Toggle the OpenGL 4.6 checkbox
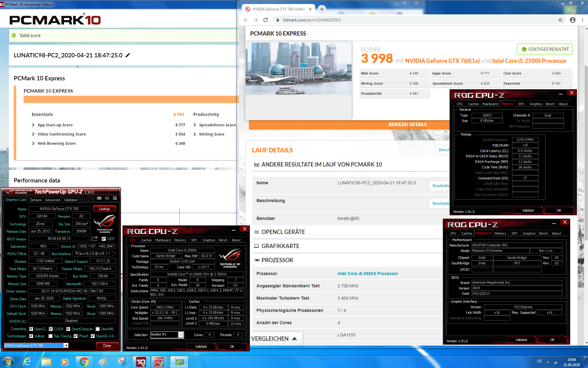The width and height of the screenshot is (588, 368). [x=92, y=336]
